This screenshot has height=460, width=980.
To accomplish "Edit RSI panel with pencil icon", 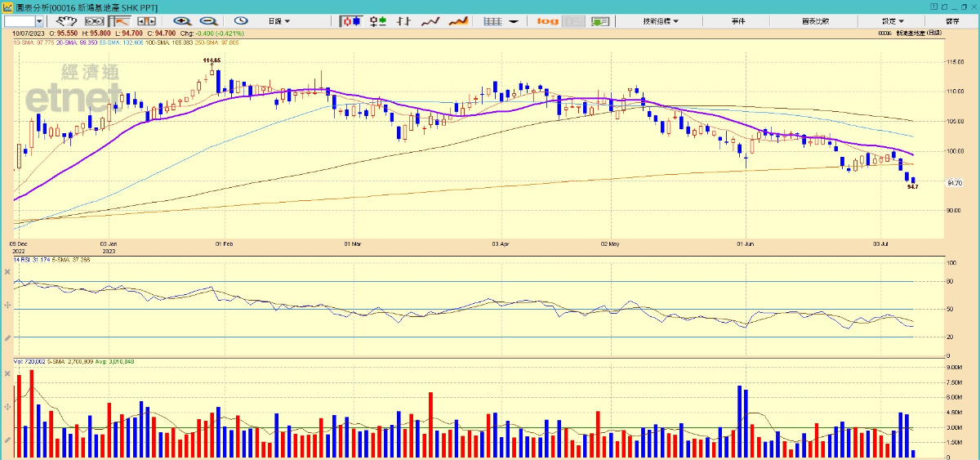I will pos(7,337).
